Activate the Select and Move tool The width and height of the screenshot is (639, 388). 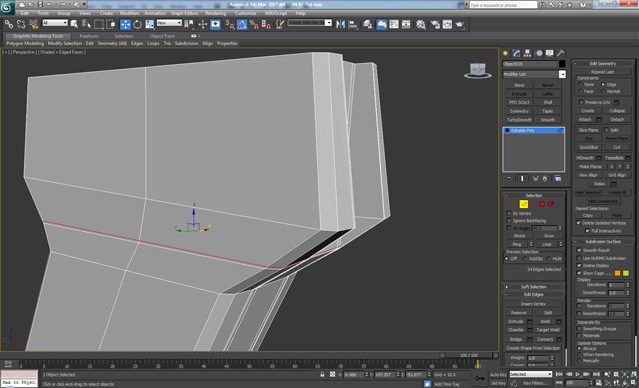click(126, 24)
